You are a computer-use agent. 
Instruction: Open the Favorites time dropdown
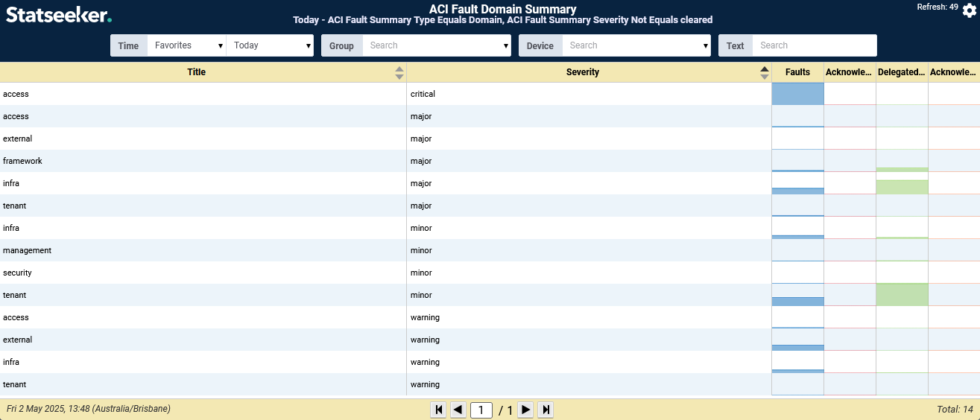(187, 45)
